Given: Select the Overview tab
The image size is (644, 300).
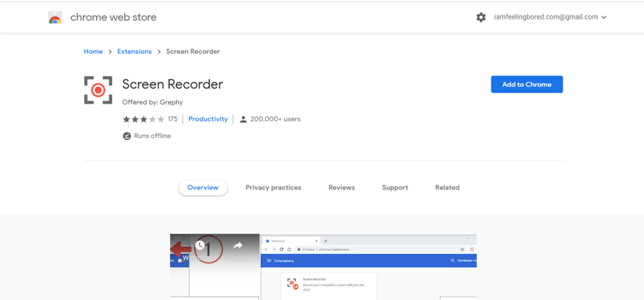Looking at the screenshot, I should pos(203,187).
